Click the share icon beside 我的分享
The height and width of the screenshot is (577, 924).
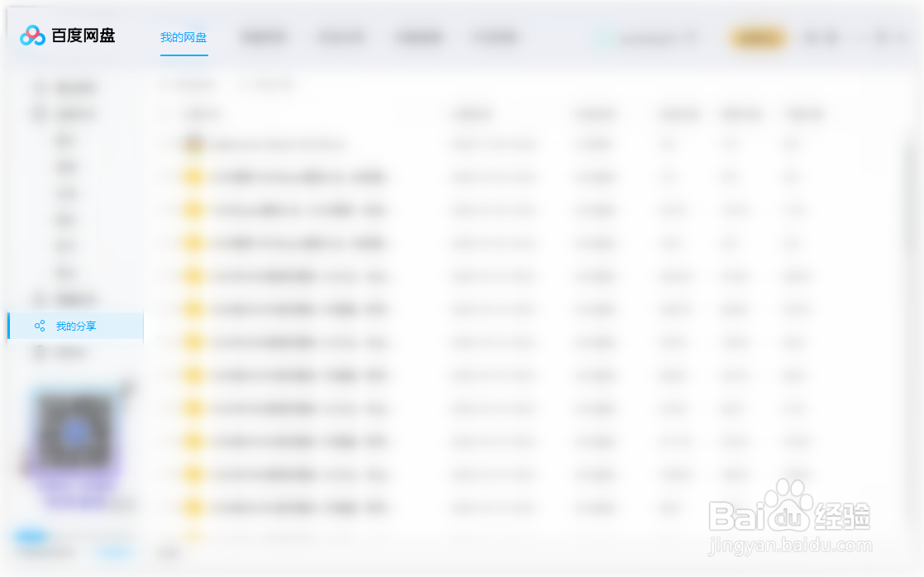tap(40, 326)
